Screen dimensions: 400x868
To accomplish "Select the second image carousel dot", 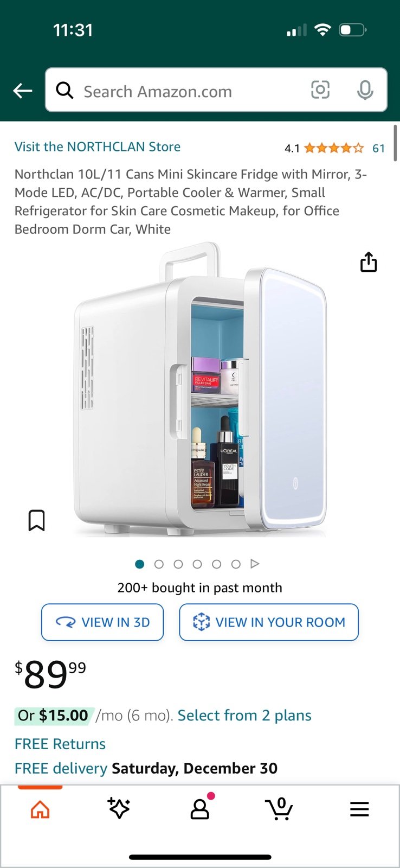I will [159, 564].
